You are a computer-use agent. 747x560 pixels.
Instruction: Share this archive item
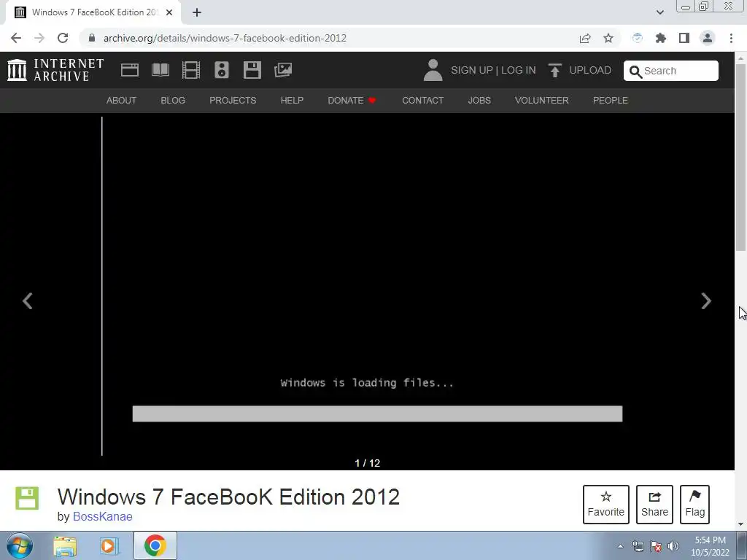pyautogui.click(x=654, y=505)
